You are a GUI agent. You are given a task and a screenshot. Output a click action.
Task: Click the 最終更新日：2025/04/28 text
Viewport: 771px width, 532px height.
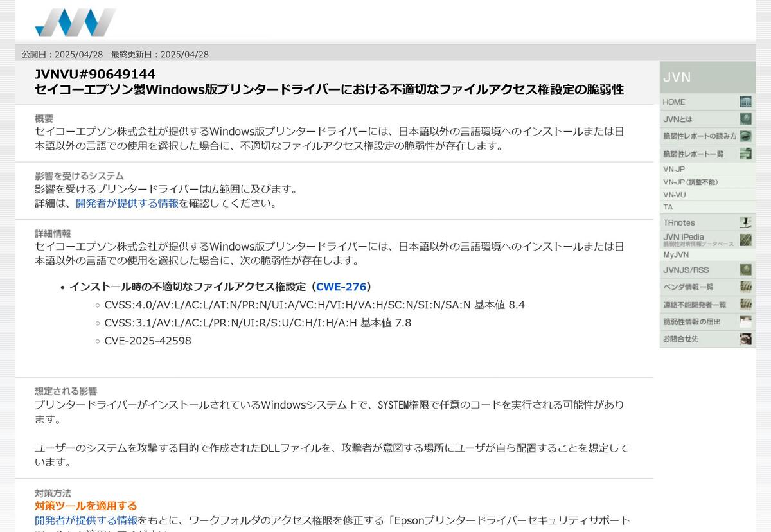click(x=160, y=55)
